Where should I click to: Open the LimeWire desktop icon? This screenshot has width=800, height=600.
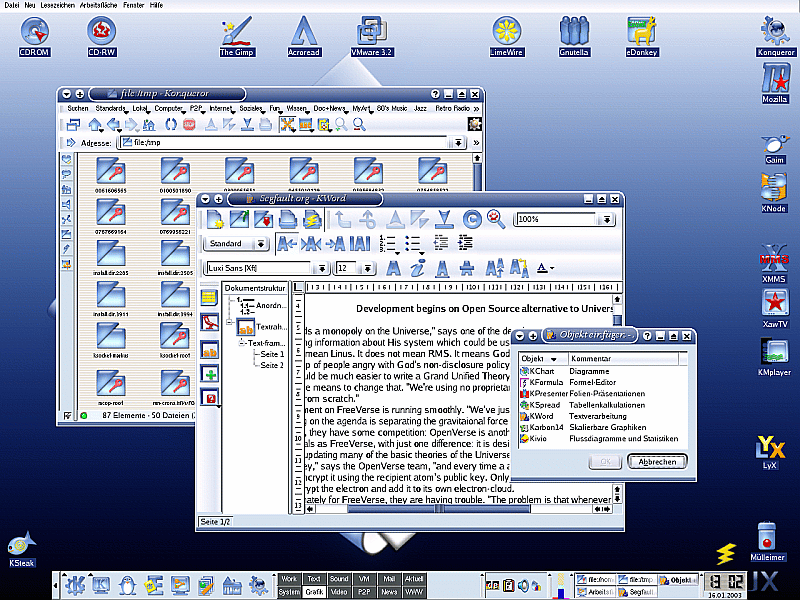507,36
